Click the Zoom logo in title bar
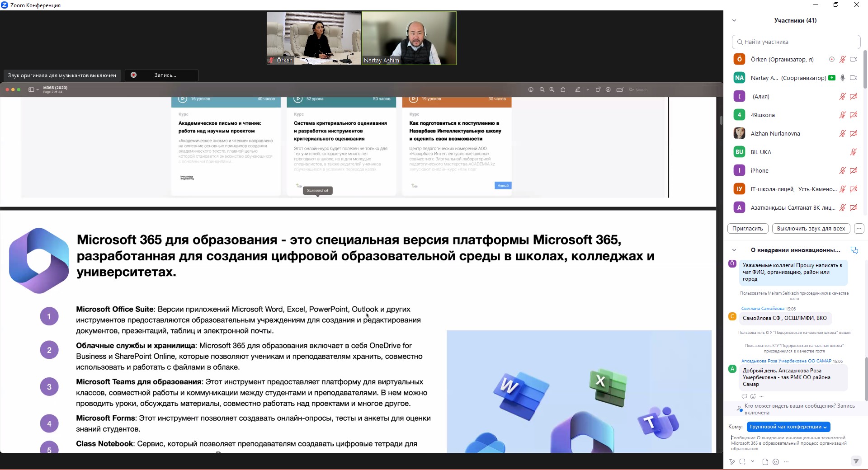 5,5
